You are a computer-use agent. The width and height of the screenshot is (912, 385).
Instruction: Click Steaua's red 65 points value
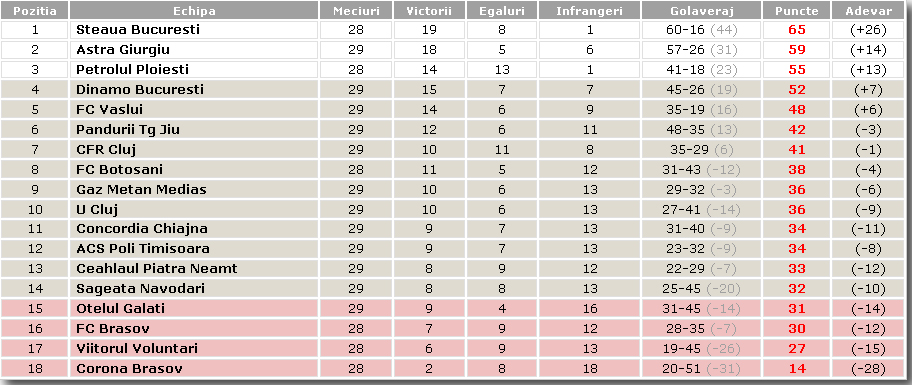click(797, 30)
